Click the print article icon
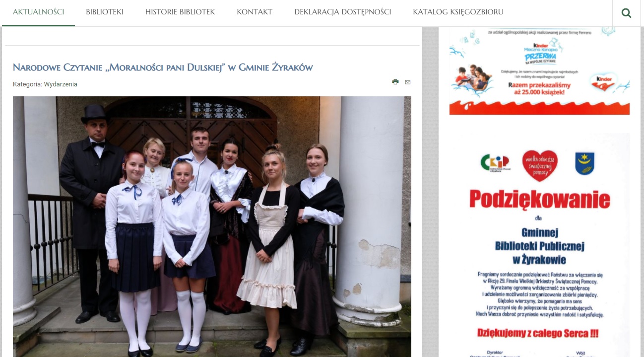This screenshot has width=644, height=357. coord(395,82)
